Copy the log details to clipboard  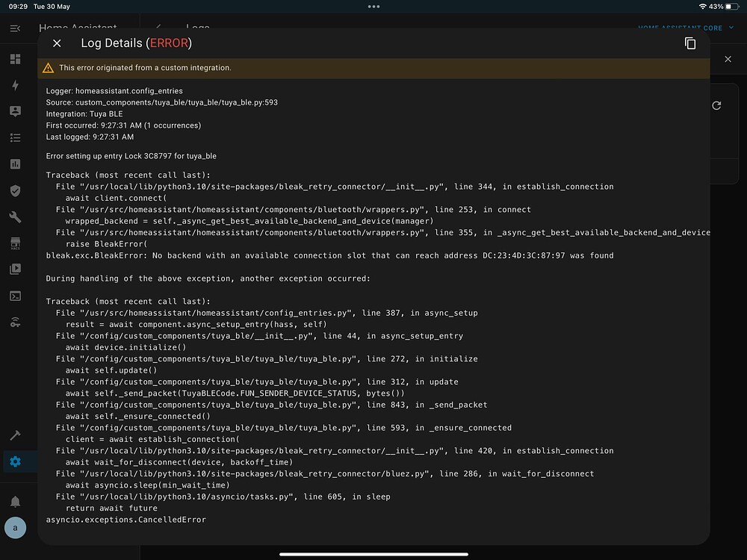690,43
